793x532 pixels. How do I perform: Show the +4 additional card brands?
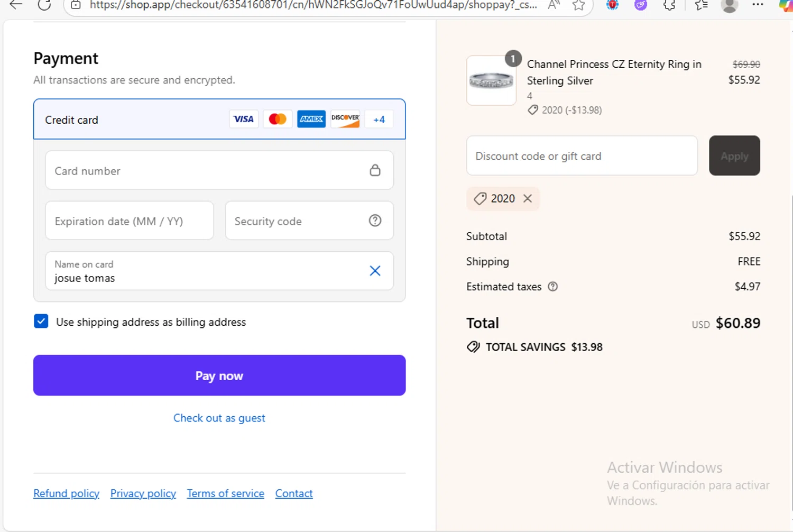pyautogui.click(x=379, y=120)
